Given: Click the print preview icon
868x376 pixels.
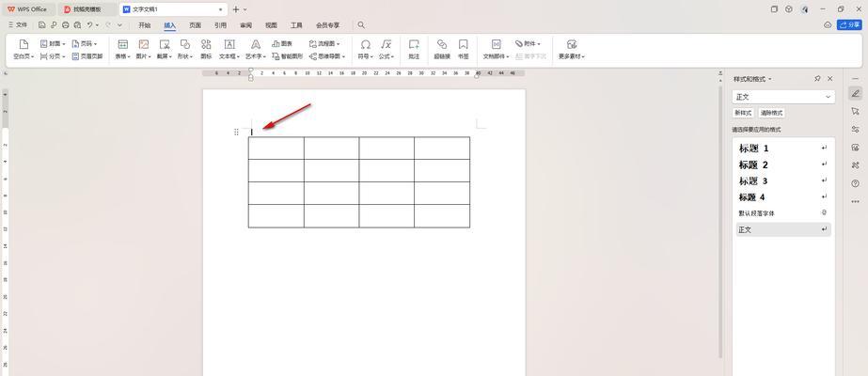Looking at the screenshot, I should pos(77,25).
